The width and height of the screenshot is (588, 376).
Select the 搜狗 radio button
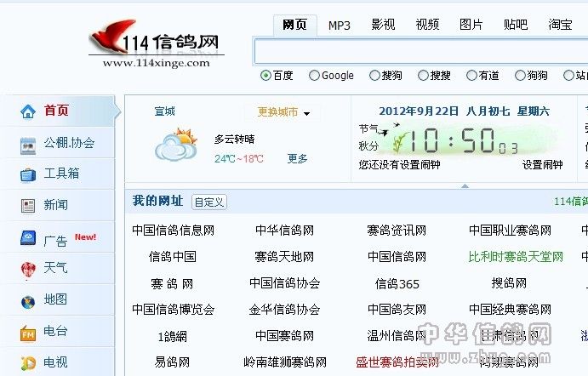tap(374, 76)
